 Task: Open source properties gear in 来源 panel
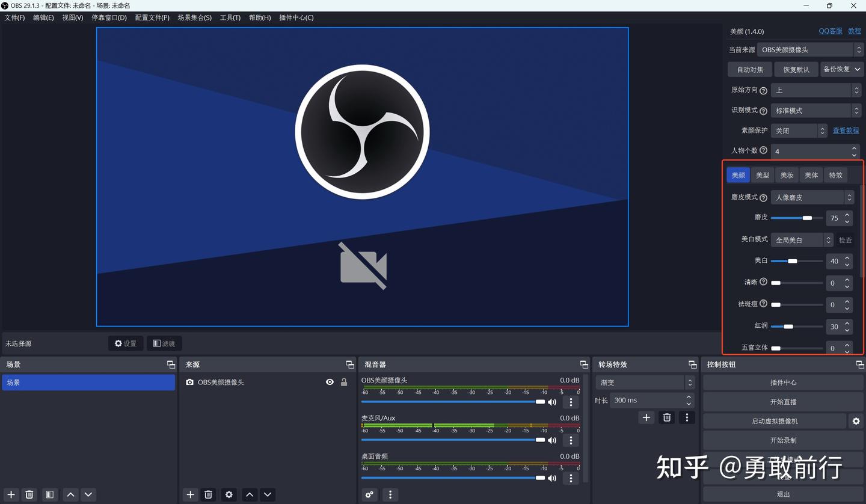[229, 494]
